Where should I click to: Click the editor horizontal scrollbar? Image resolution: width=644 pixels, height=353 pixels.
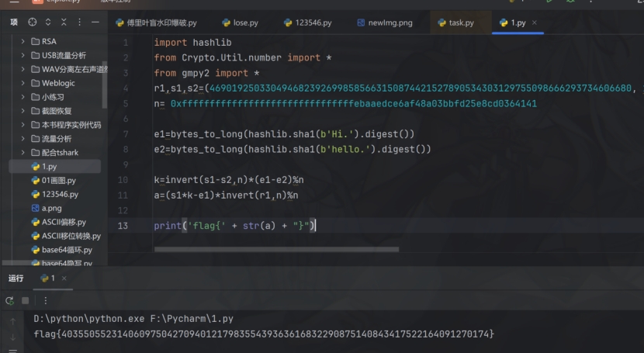click(x=276, y=249)
